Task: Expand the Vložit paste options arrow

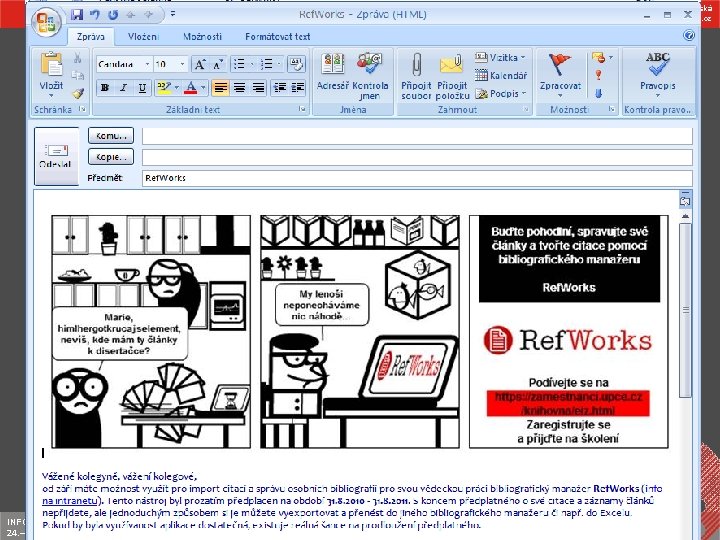Action: click(51, 96)
